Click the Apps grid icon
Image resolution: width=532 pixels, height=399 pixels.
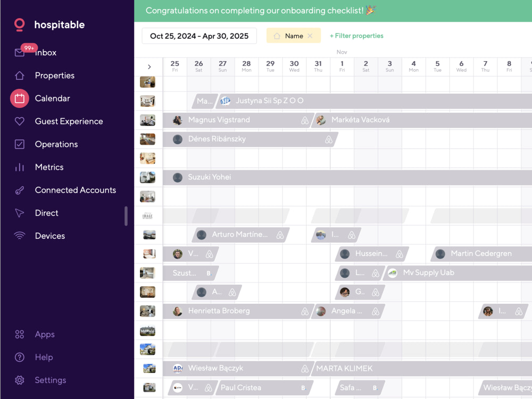19,334
